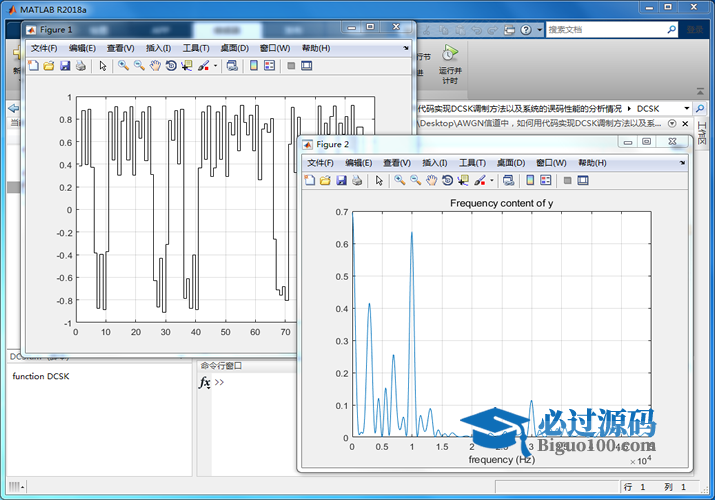
Task: Expand Brush tool color dropdown in Figure 1
Action: [x=214, y=67]
